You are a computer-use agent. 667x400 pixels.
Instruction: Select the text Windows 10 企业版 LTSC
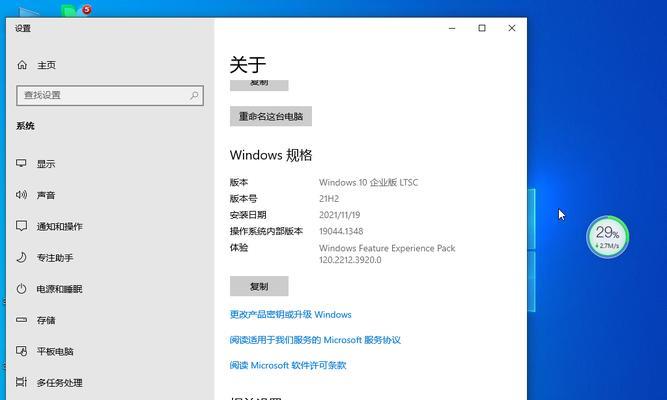pos(368,183)
